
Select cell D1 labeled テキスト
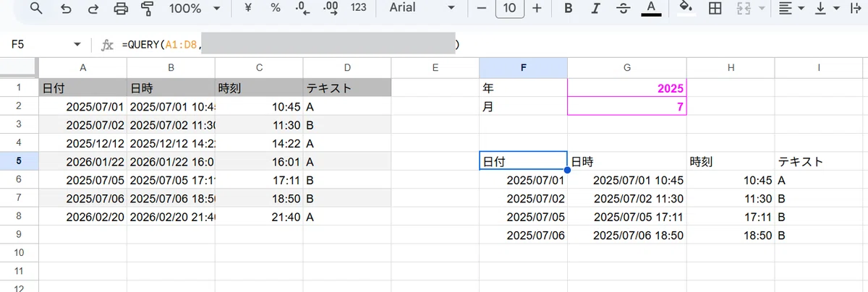[347, 88]
